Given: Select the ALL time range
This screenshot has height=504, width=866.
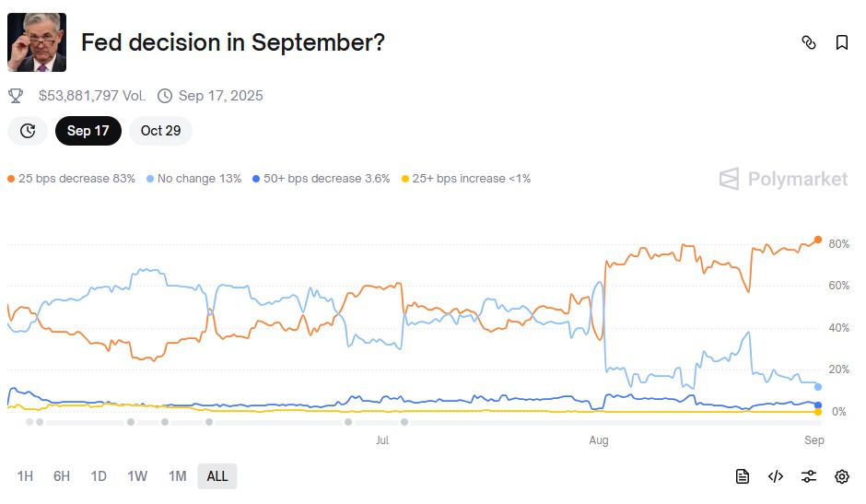Looking at the screenshot, I should [x=217, y=476].
